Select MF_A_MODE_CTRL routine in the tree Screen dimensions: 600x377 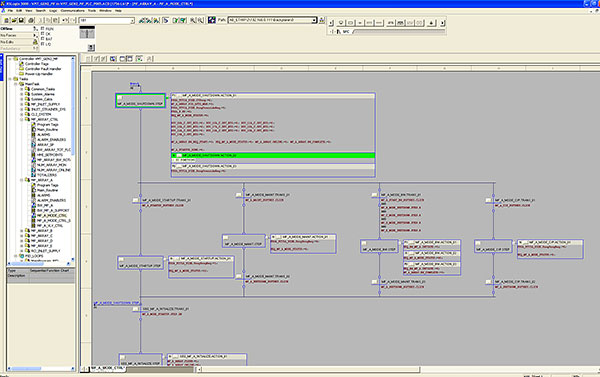pos(52,215)
